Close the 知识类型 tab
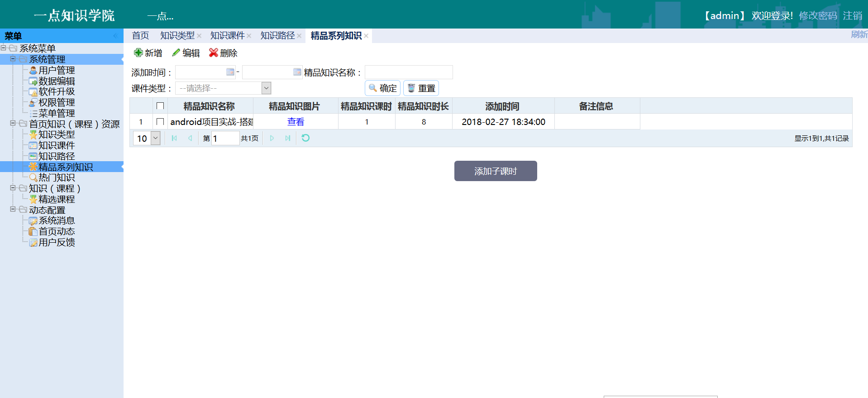The height and width of the screenshot is (398, 868). click(x=199, y=36)
